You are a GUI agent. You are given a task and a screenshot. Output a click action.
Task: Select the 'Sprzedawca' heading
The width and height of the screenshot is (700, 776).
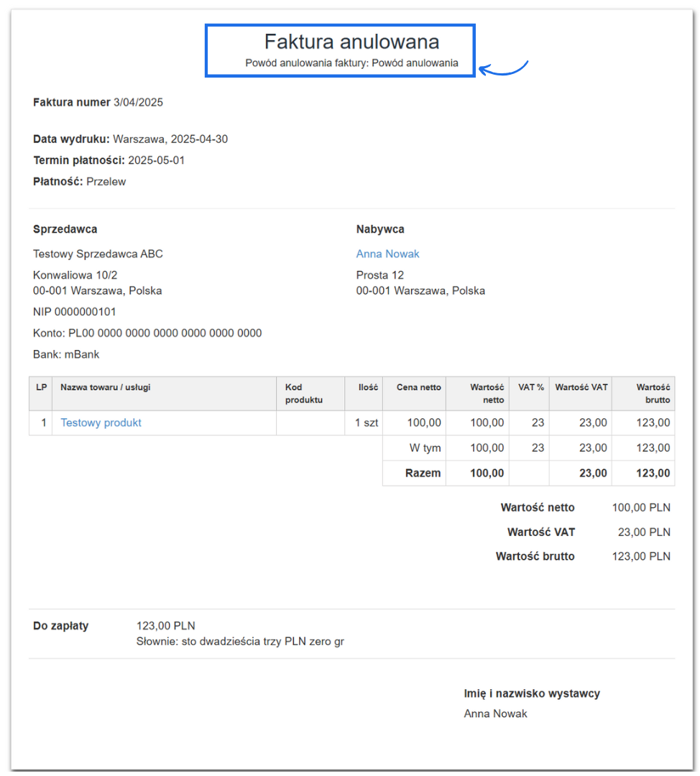click(65, 229)
